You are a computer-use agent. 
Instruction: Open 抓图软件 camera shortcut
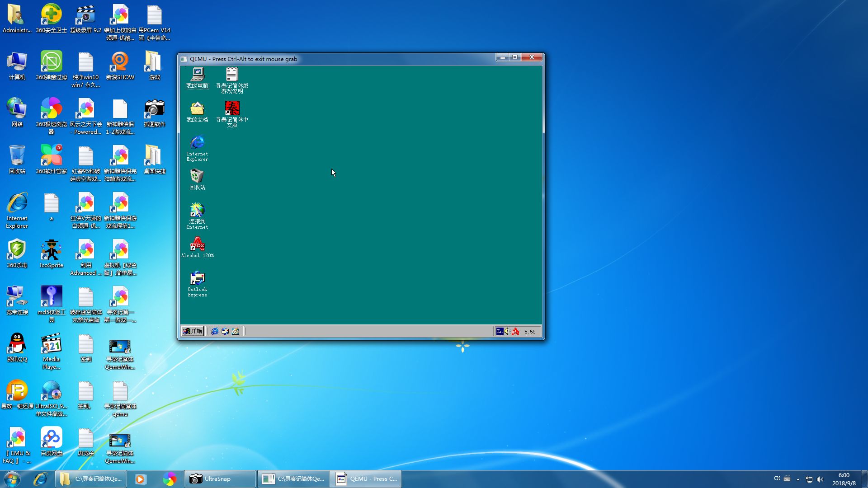click(x=154, y=113)
